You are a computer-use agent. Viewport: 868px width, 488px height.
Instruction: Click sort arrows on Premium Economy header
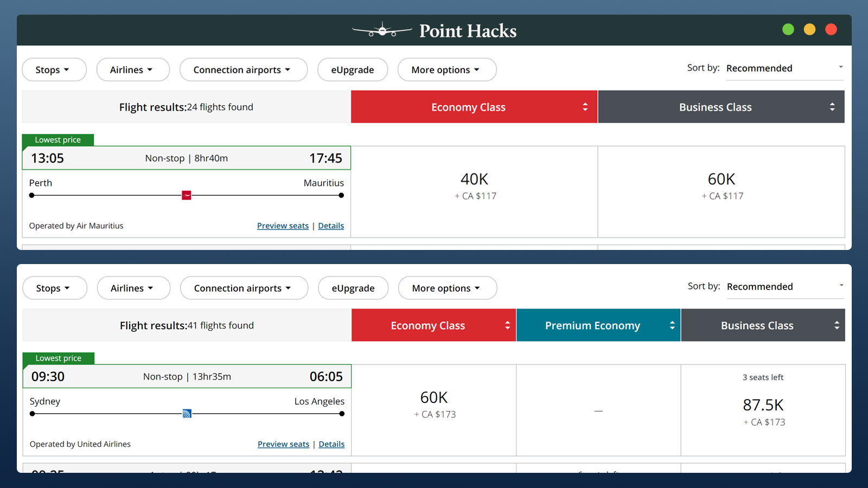click(x=672, y=325)
